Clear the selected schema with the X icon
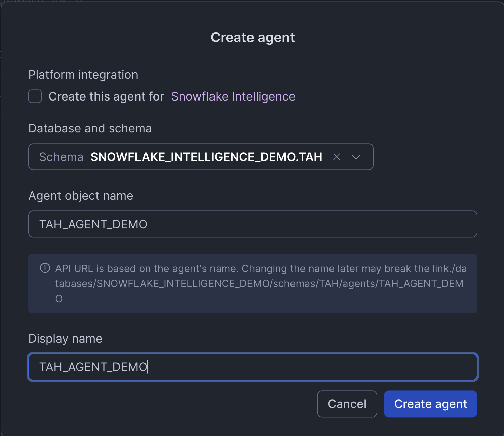 click(x=337, y=157)
